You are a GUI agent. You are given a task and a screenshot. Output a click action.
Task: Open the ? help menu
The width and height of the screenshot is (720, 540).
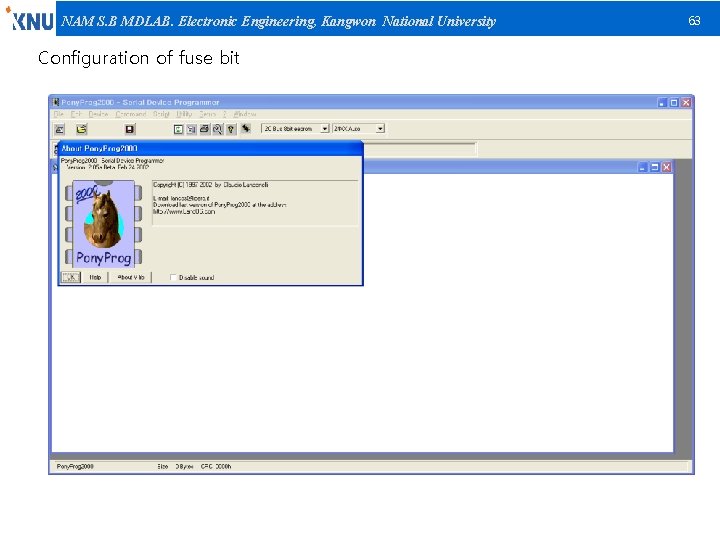(225, 114)
